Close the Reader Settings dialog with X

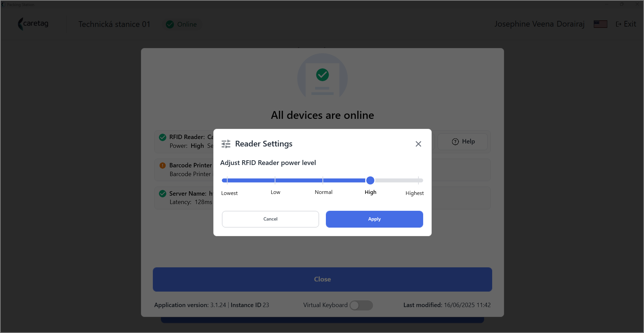pos(418,144)
